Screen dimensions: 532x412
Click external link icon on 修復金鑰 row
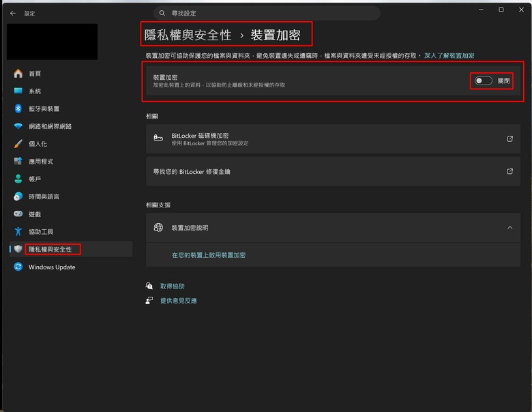(509, 171)
